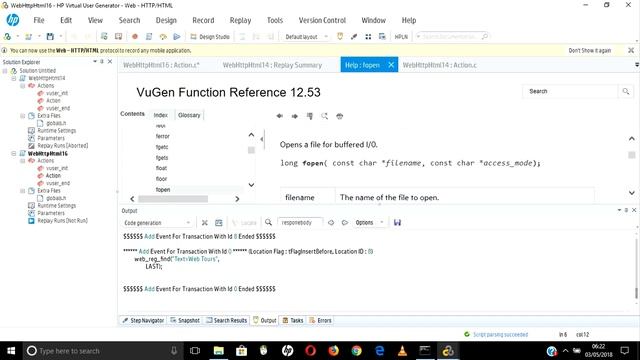Click the compile script icon in toolbar

coord(149,37)
